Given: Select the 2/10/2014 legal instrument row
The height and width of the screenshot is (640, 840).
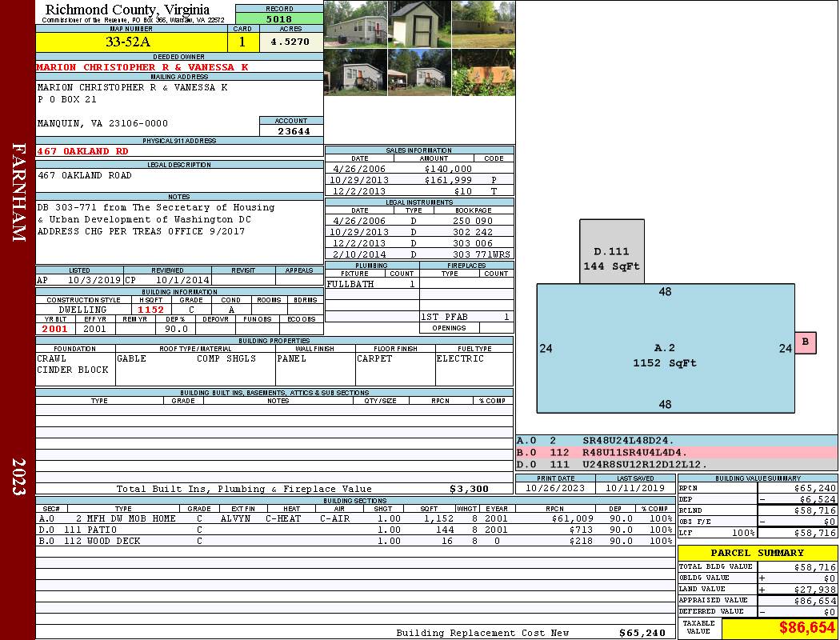Looking at the screenshot, I should (x=419, y=254).
